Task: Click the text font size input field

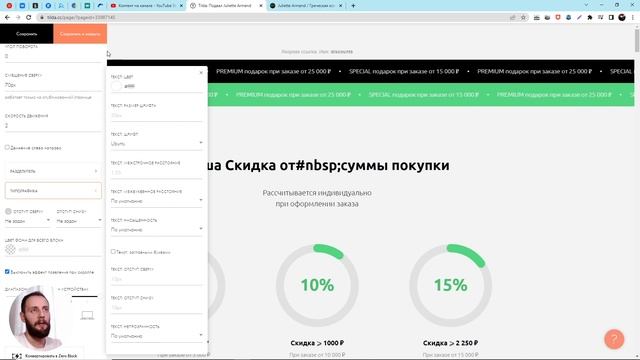Action: 157,116
